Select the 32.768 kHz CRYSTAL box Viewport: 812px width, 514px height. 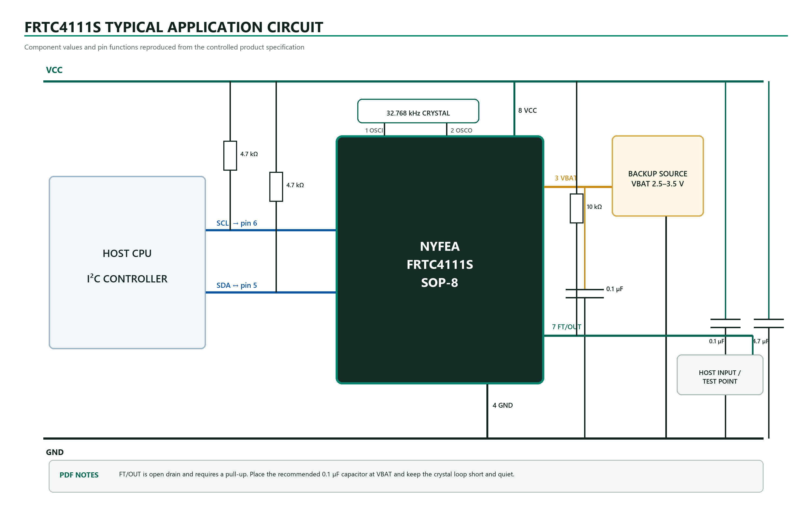click(418, 111)
